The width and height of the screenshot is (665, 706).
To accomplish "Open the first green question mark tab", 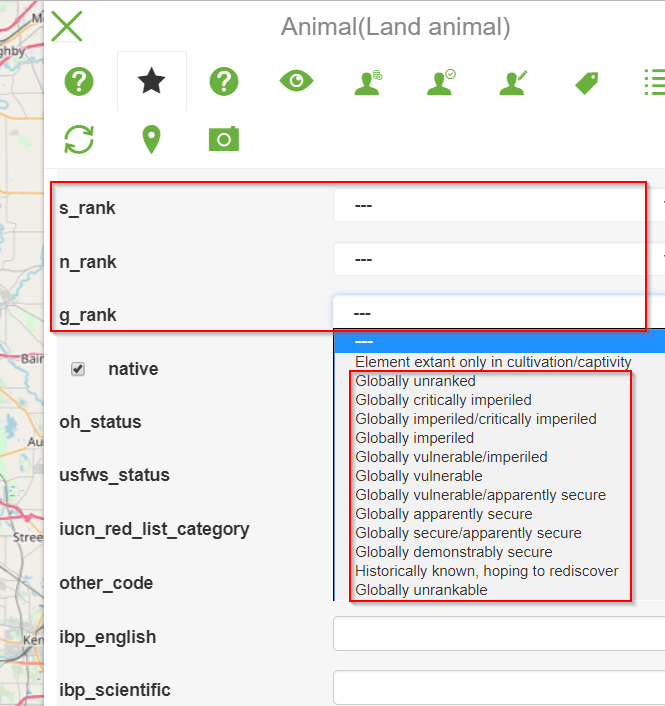I will point(79,81).
